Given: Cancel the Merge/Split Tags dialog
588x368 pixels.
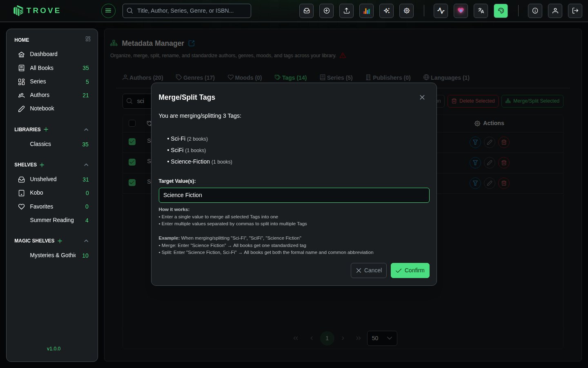Looking at the screenshot, I should point(369,270).
